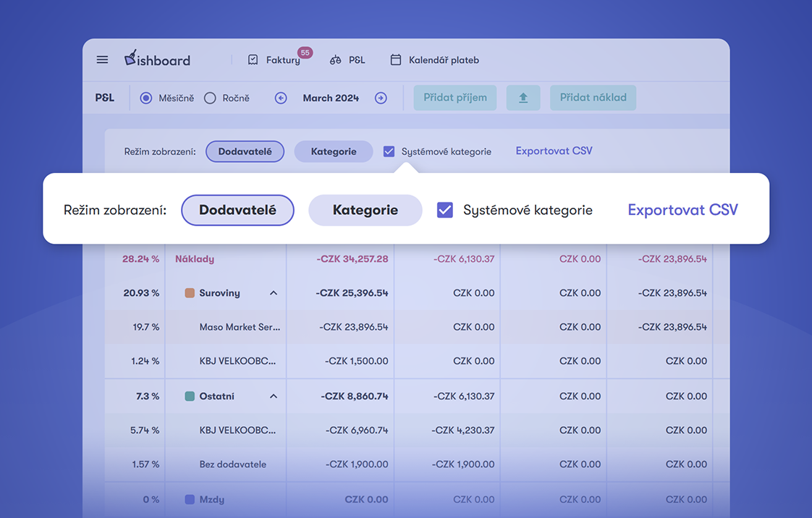Open the hamburger menu icon
Viewport: 812px width, 518px height.
[102, 60]
